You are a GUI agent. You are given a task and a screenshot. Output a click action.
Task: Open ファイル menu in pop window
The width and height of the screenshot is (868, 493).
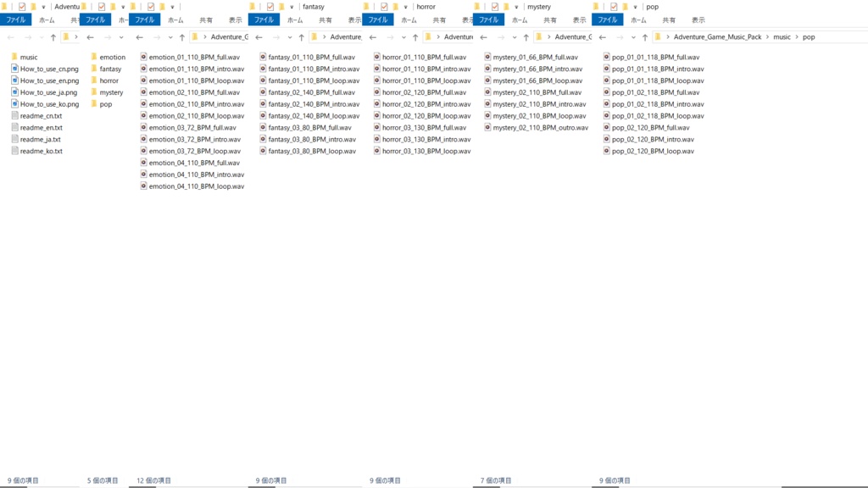tap(607, 20)
